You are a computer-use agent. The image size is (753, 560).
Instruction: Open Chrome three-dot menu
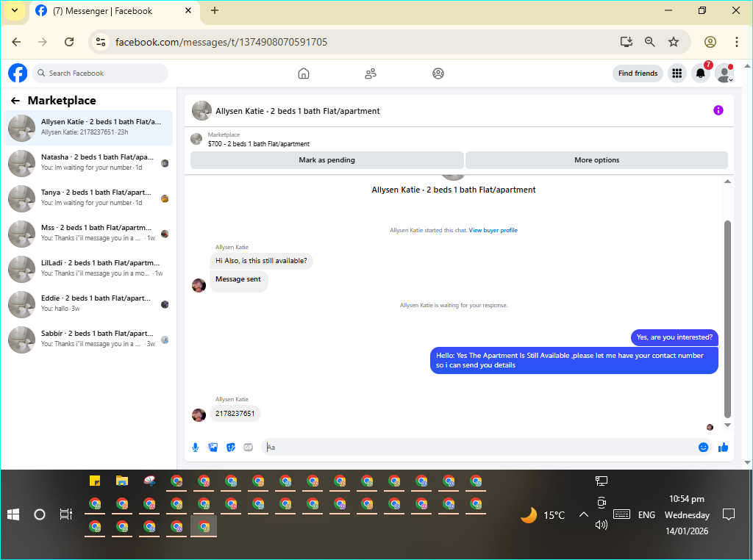[737, 42]
